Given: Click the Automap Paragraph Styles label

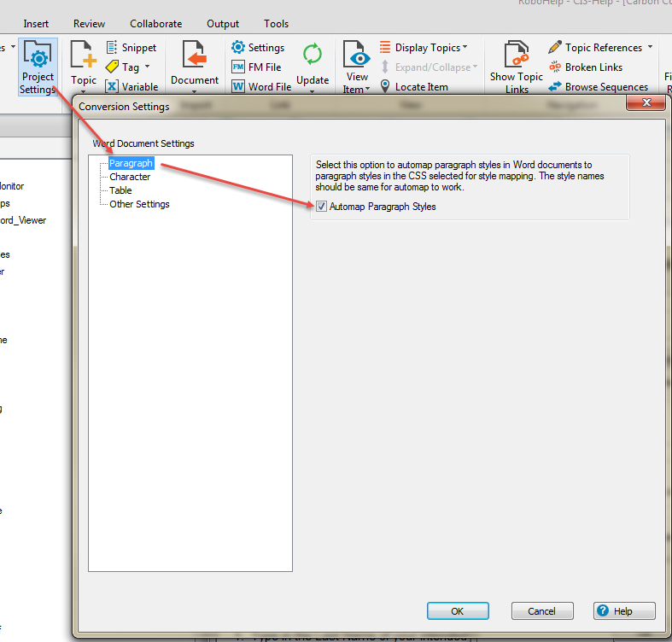Looking at the screenshot, I should coord(383,207).
